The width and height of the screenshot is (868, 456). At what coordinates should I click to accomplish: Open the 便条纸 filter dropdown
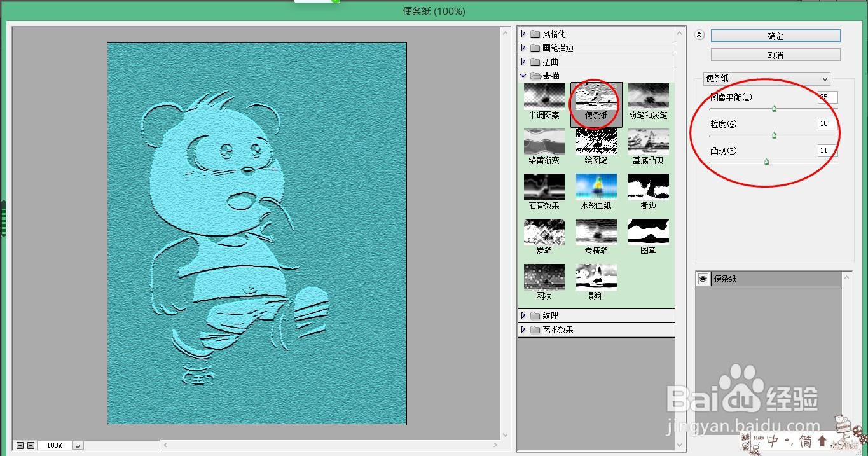click(x=766, y=79)
